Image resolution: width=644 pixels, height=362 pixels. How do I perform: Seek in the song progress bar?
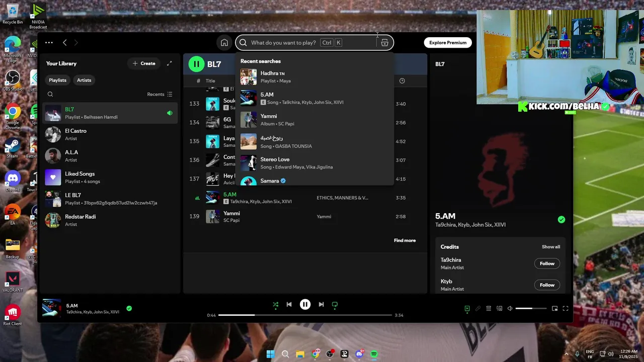[305, 315]
